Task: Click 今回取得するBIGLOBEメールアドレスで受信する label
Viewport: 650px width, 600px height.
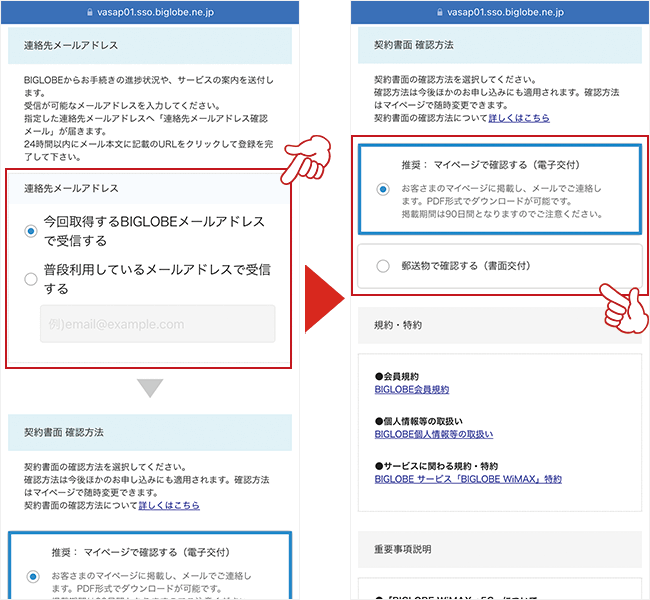Action: click(154, 231)
